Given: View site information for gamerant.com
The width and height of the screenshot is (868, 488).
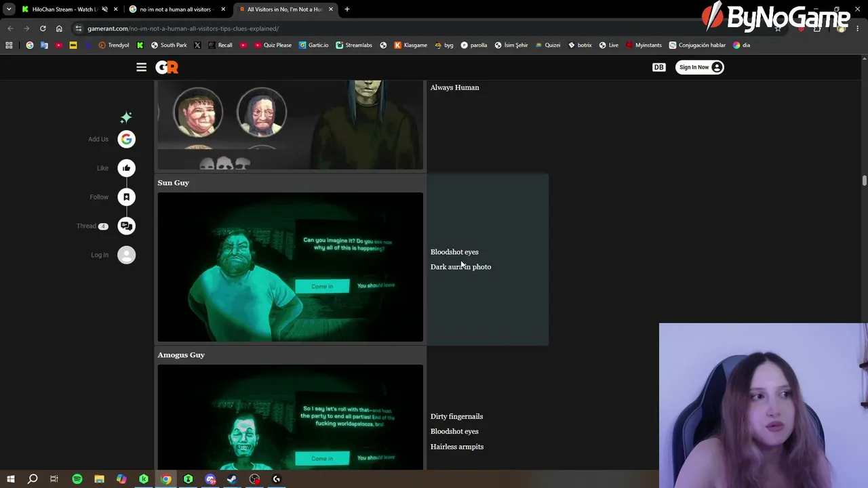Looking at the screenshot, I should point(79,28).
